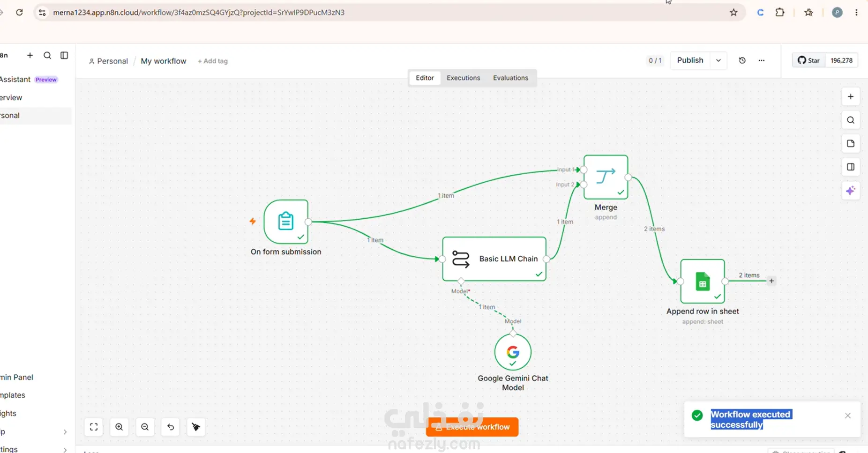Open site information icon in address bar

(42, 13)
